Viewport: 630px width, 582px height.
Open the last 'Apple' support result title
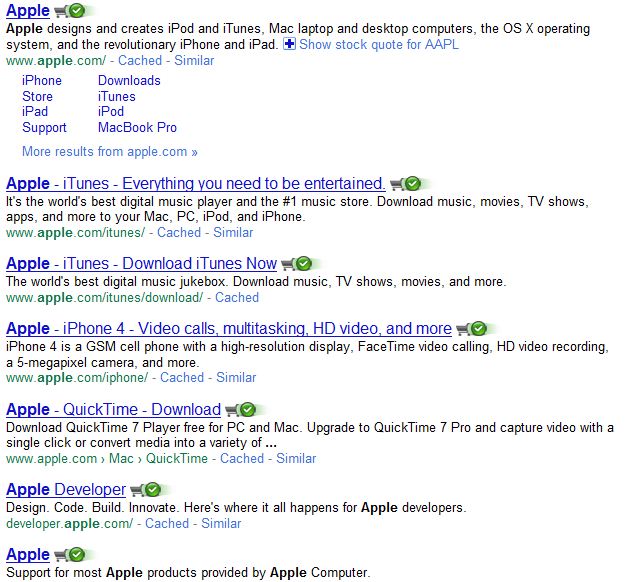(28, 555)
